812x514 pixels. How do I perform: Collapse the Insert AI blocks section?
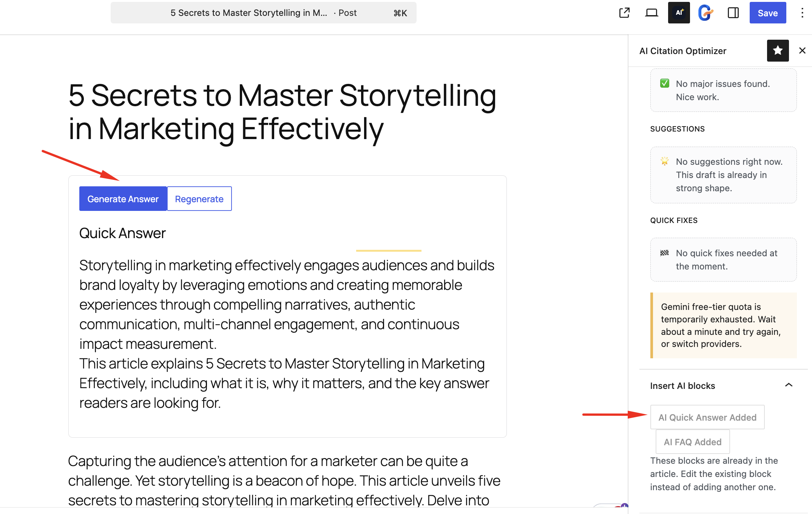click(x=789, y=385)
